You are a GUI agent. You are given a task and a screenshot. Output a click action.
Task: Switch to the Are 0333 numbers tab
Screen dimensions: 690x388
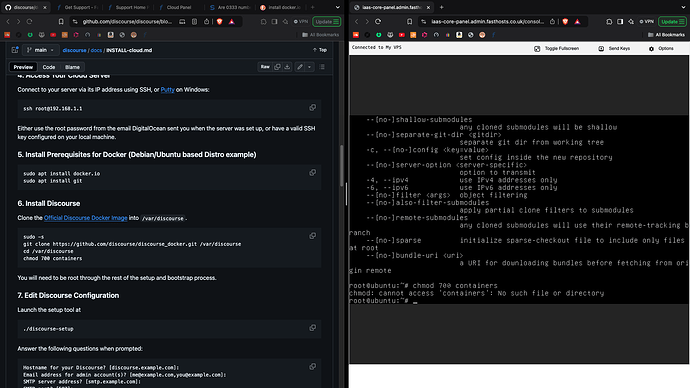coord(231,7)
